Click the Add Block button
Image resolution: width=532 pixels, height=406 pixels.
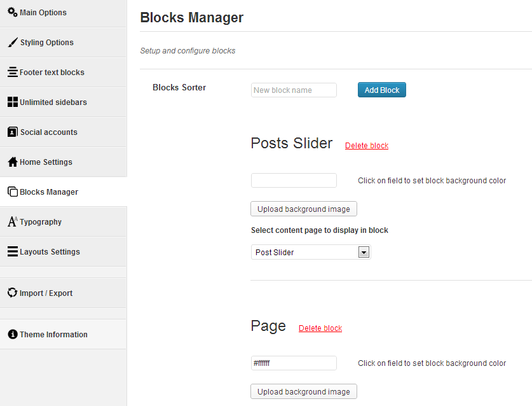pos(381,90)
